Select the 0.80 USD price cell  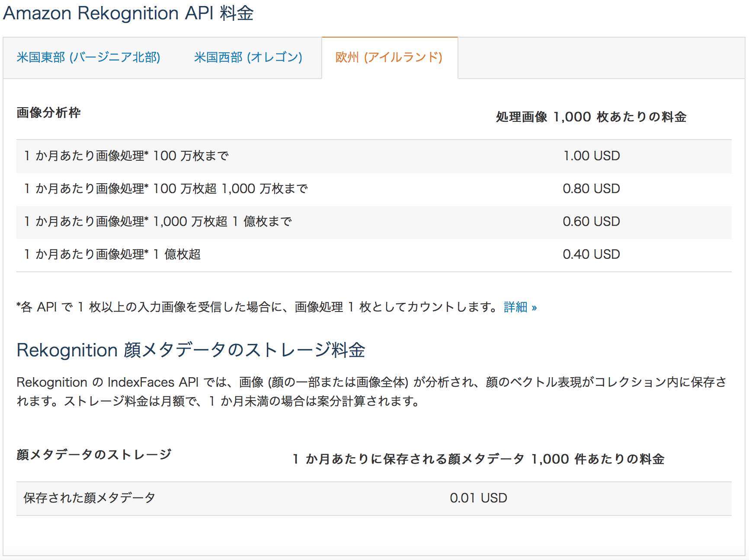coord(592,188)
